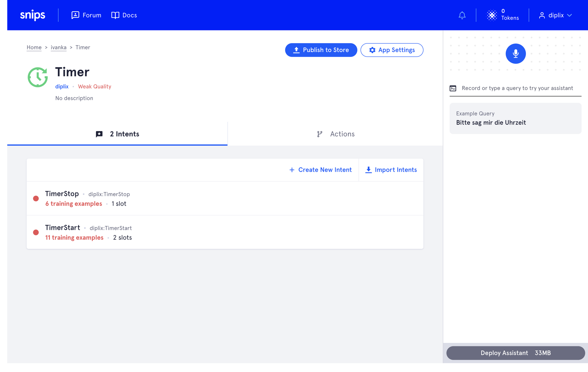588x372 pixels.
Task: Open the Forum page
Action: pyautogui.click(x=86, y=15)
